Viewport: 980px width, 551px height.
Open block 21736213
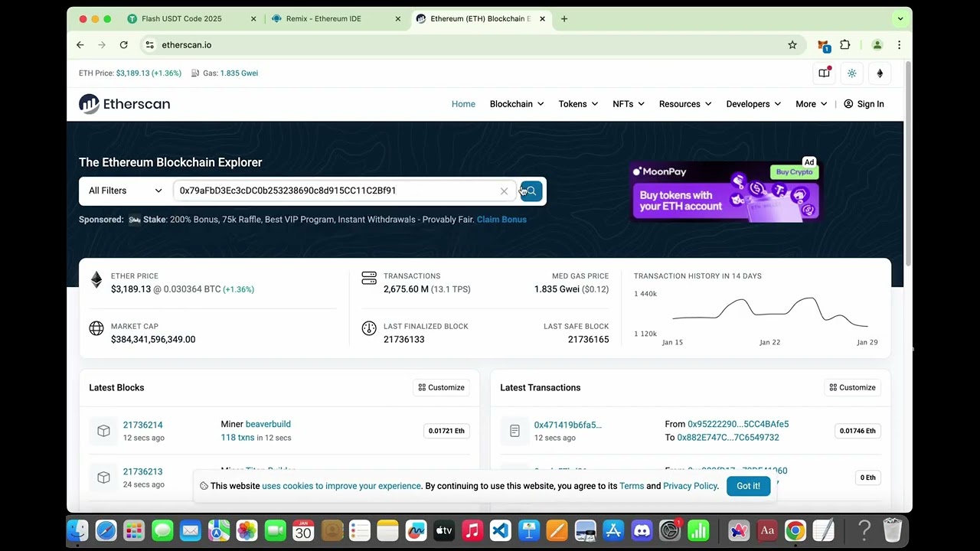[143, 471]
